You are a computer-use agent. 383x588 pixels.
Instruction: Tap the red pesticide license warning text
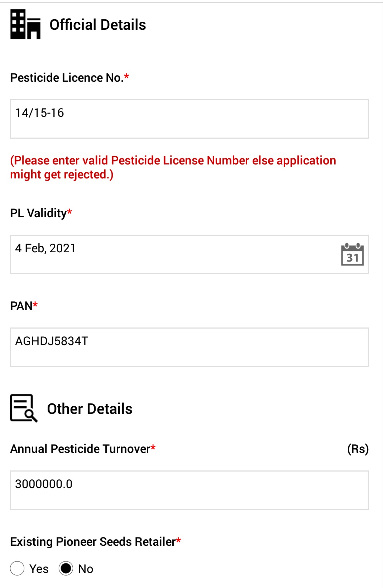pos(173,167)
